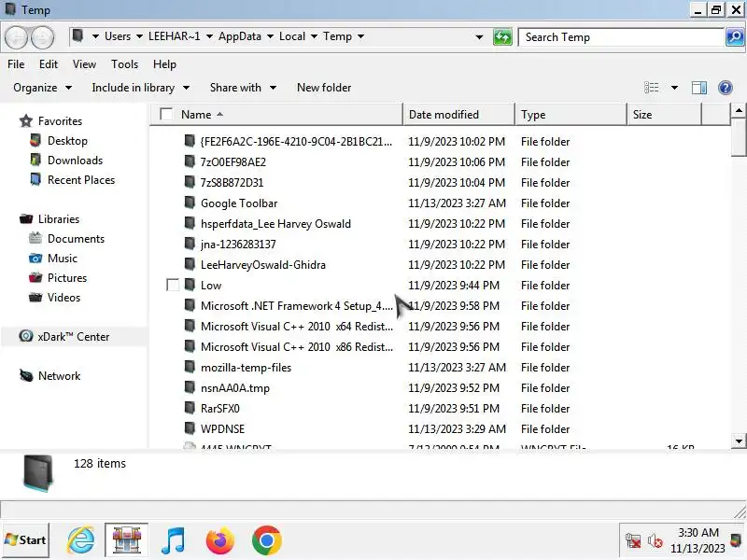This screenshot has width=747, height=560.
Task: Click the muted volume tray icon
Action: pyautogui.click(x=655, y=540)
